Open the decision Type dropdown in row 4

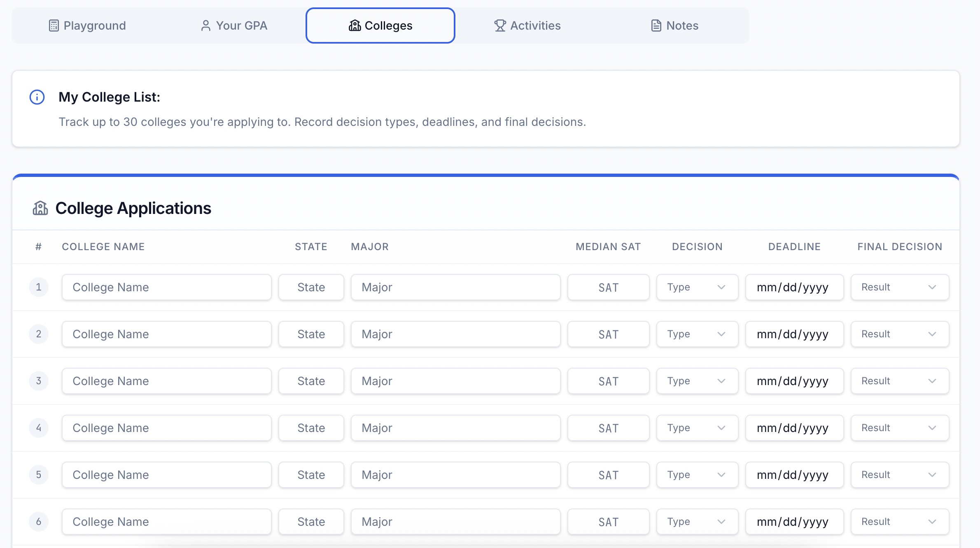(697, 428)
